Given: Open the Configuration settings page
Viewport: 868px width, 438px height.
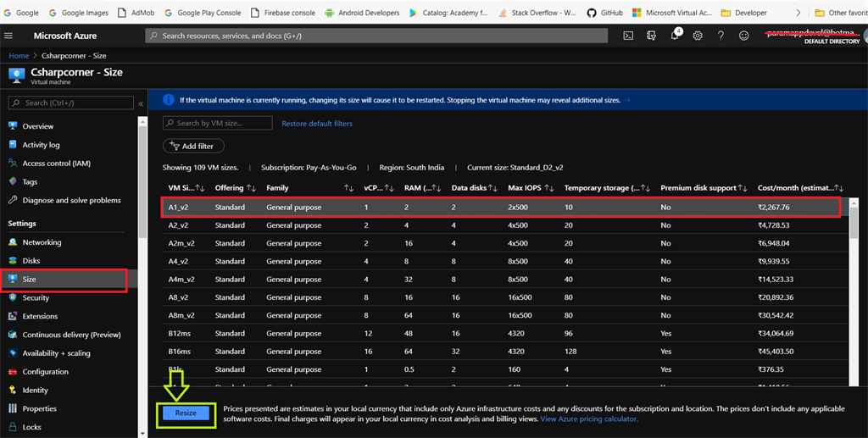Looking at the screenshot, I should (x=46, y=372).
